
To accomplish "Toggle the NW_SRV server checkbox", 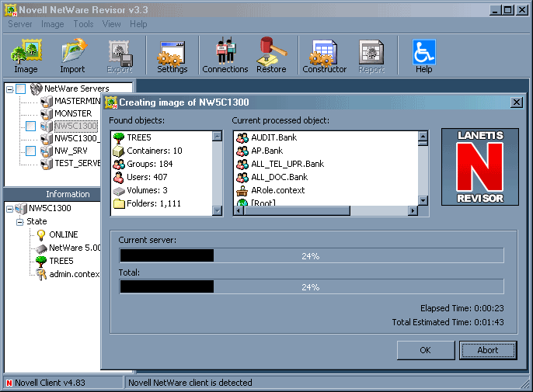I will click(x=30, y=151).
